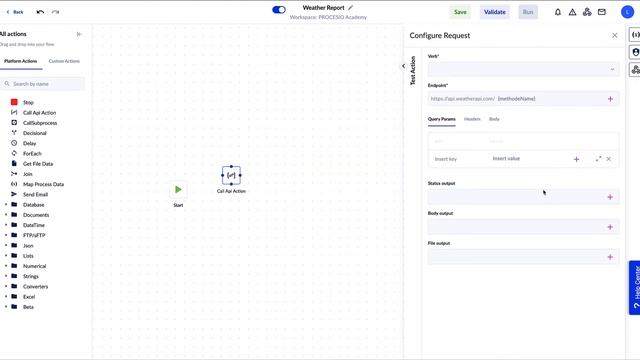Collapse the All actions panel
Screen dimensions: 640x360
79,34
